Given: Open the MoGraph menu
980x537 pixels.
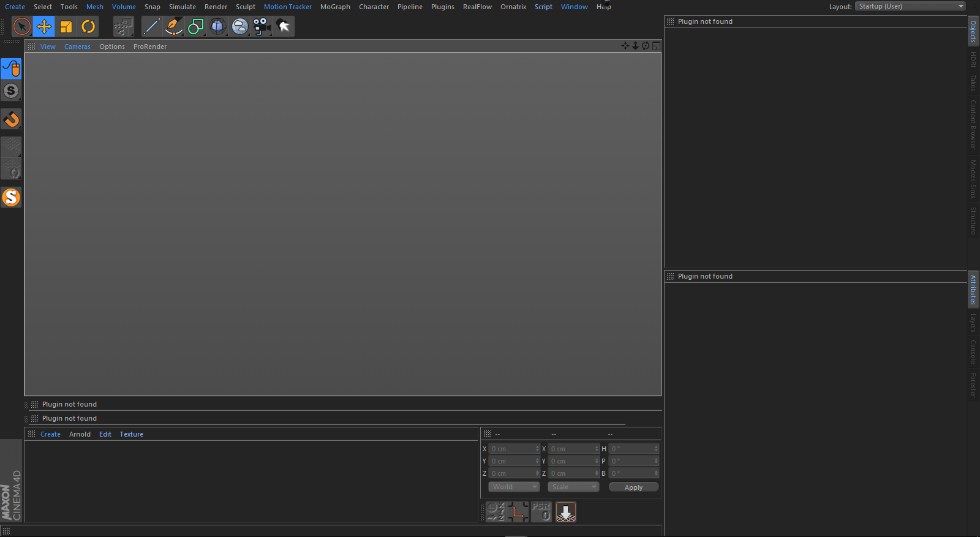Looking at the screenshot, I should (335, 7).
